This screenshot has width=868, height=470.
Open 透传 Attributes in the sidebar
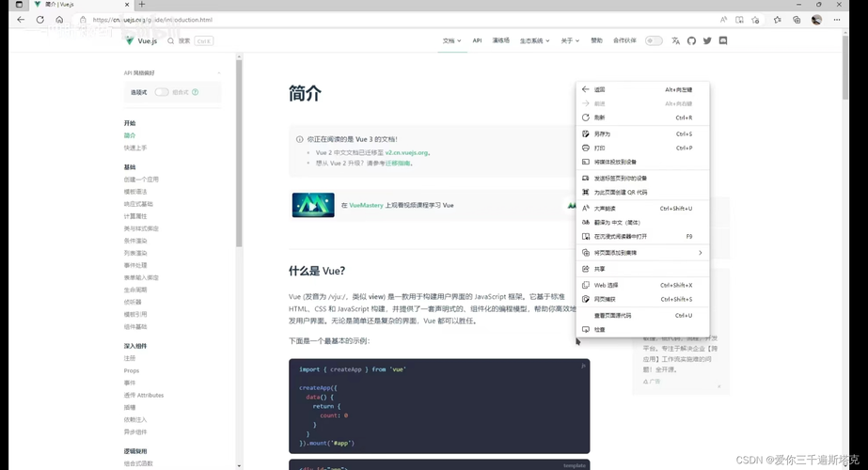pyautogui.click(x=144, y=395)
